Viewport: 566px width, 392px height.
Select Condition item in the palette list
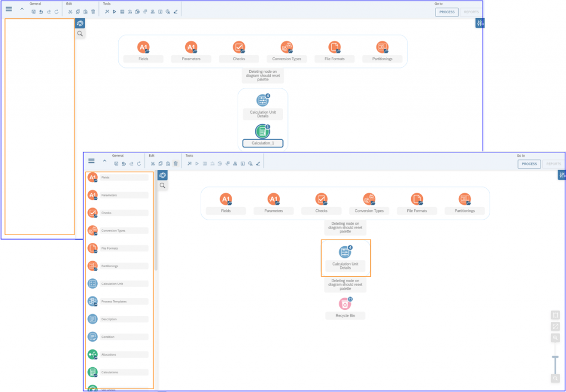click(x=118, y=337)
